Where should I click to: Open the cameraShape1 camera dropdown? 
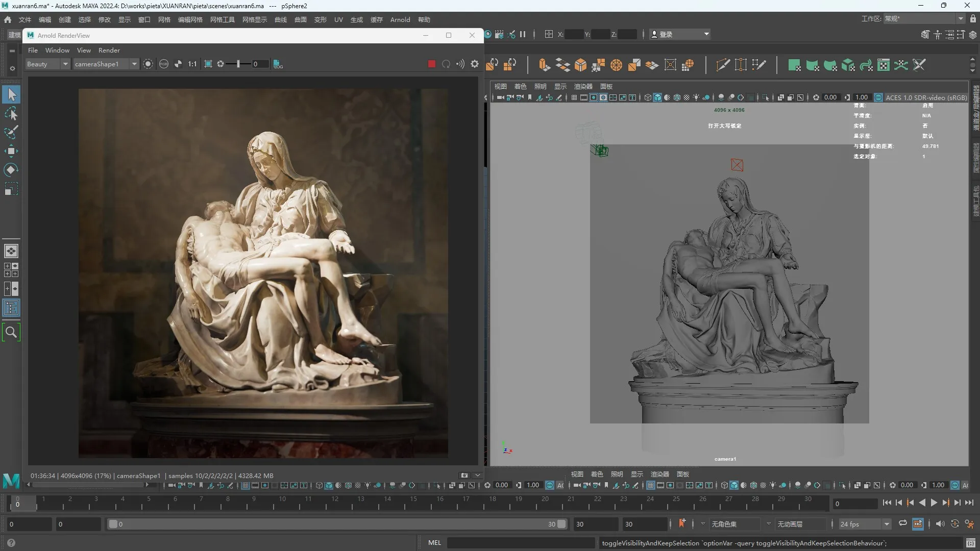pyautogui.click(x=134, y=64)
